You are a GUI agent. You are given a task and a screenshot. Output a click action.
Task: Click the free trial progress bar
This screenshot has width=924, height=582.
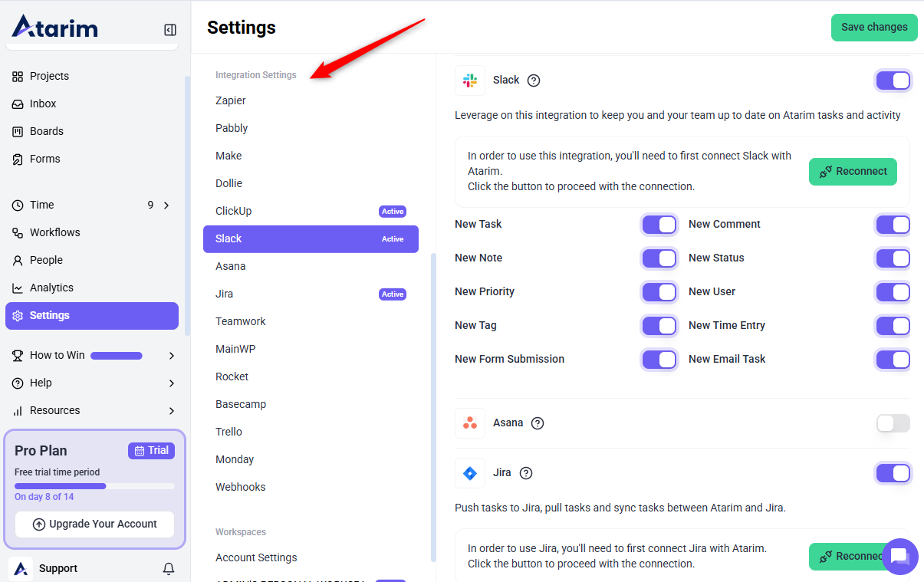(x=94, y=485)
